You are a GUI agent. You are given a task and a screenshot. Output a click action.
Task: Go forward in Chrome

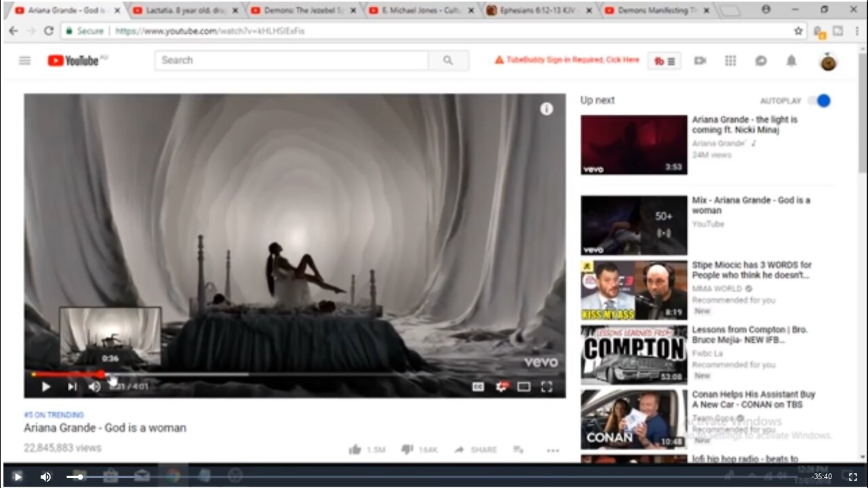point(31,31)
